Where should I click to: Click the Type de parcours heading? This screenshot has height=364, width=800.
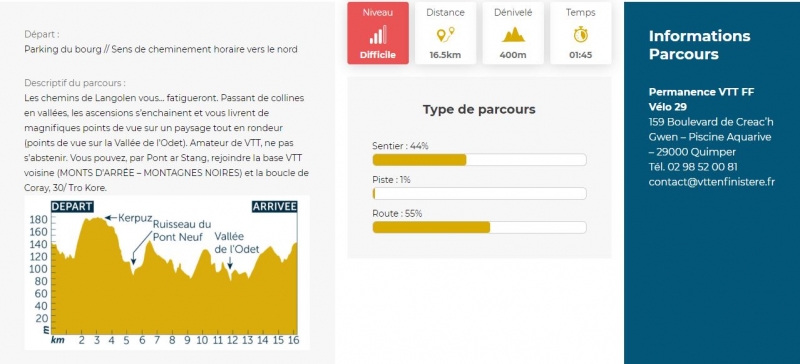(x=479, y=109)
